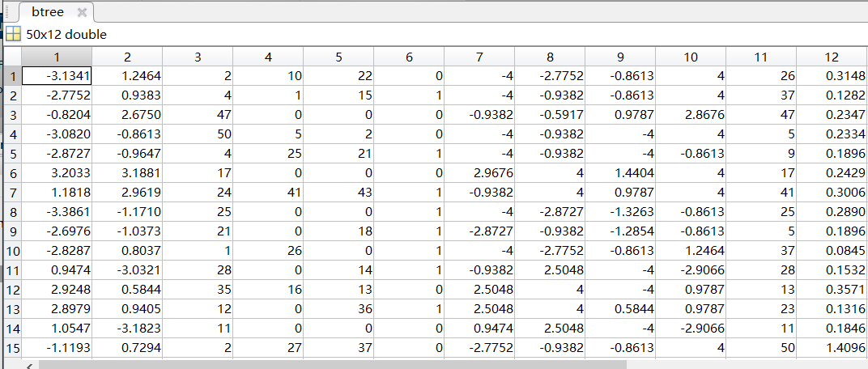Click the cell with value 0.3148
The width and height of the screenshot is (868, 369).
[x=832, y=76]
